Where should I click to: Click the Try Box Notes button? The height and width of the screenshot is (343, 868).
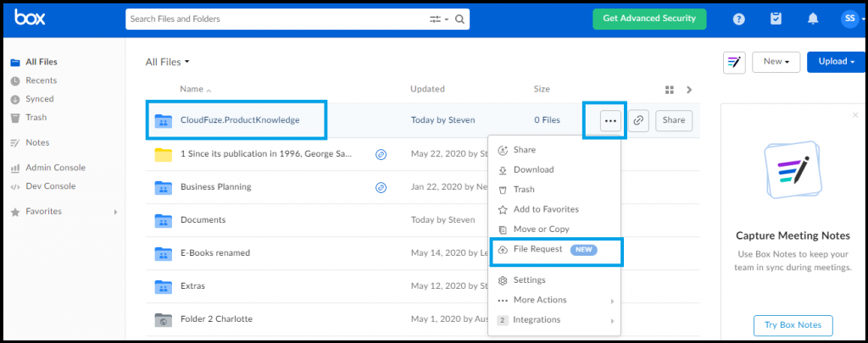click(x=793, y=325)
